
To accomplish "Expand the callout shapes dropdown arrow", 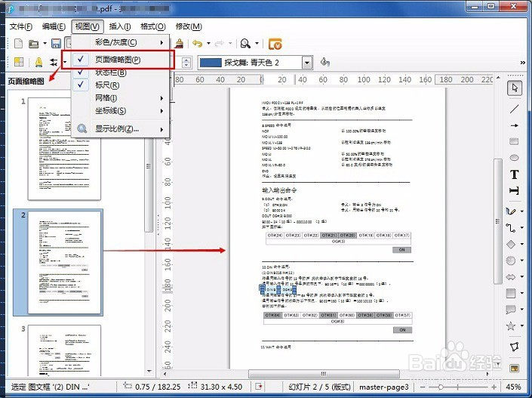I will click(x=522, y=310).
